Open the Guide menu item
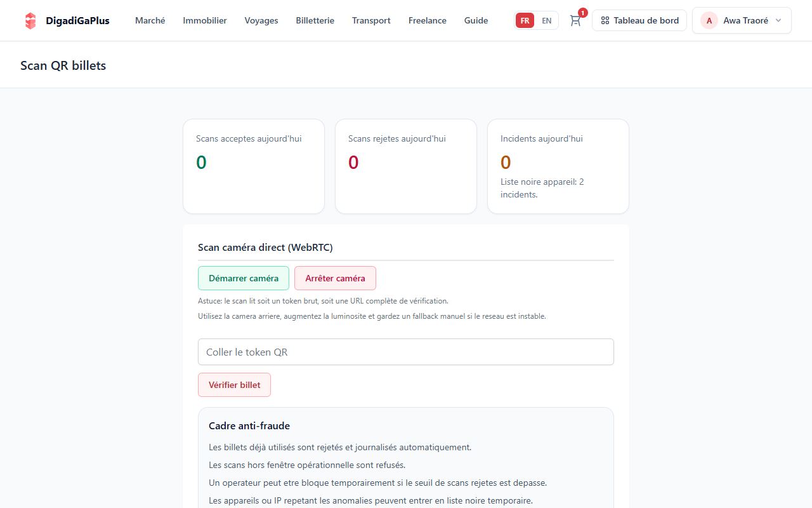The image size is (812, 508). [476, 20]
